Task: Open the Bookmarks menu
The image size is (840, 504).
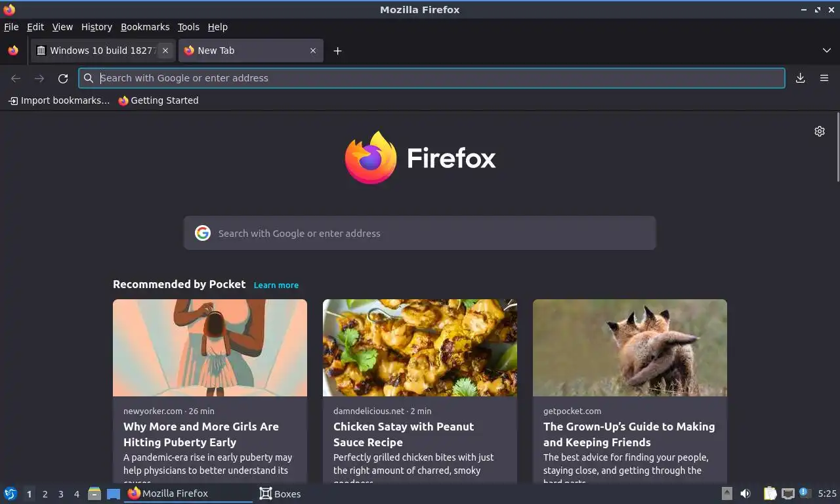Action: pyautogui.click(x=145, y=27)
